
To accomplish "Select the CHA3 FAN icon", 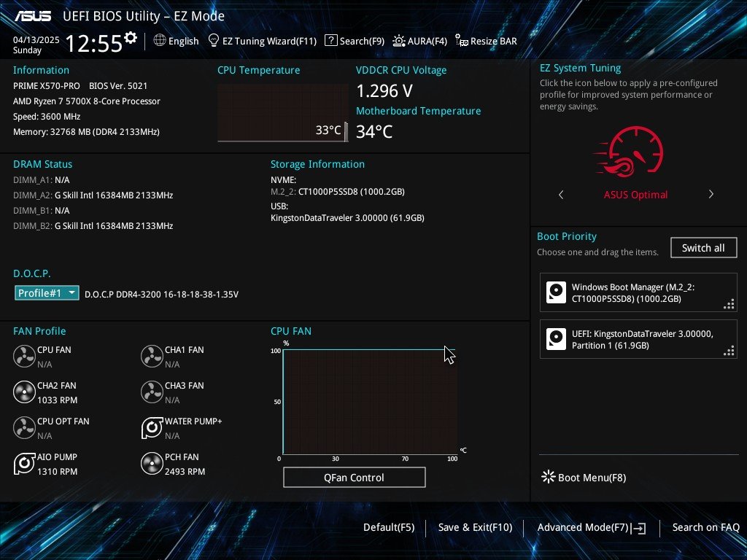I will point(152,392).
